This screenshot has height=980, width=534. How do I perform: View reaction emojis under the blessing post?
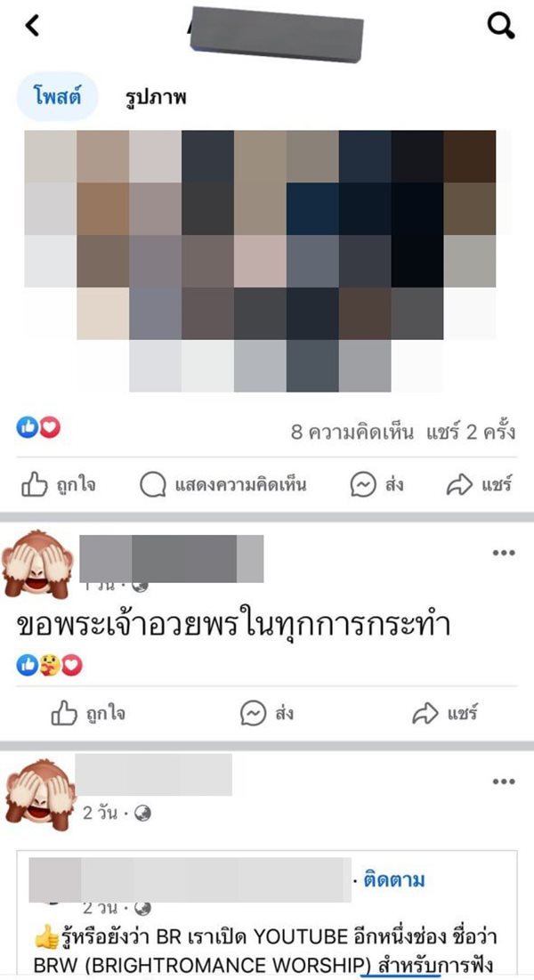coord(50,666)
